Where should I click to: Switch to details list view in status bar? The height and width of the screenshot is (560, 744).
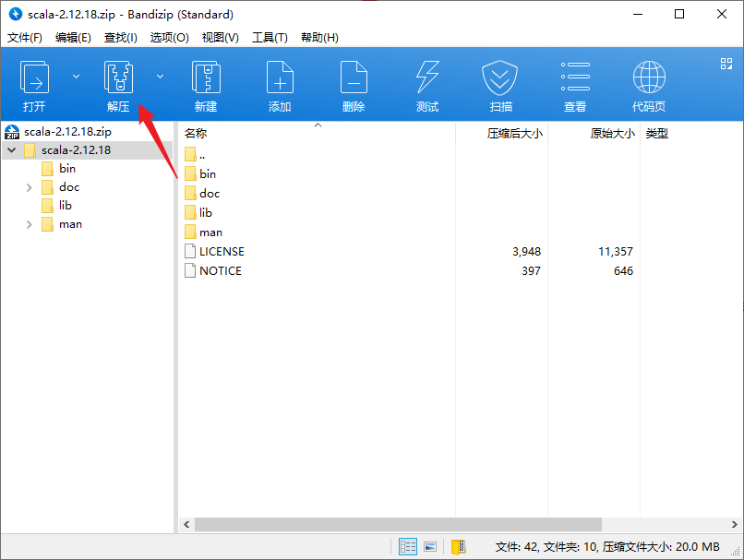408,547
